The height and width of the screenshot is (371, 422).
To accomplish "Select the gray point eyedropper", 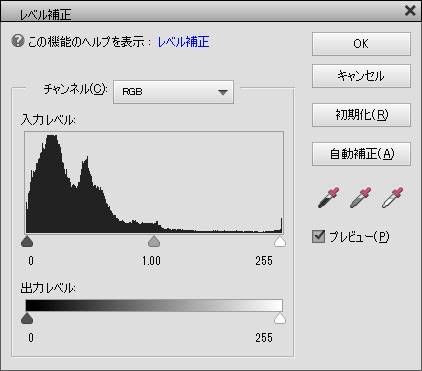I will click(x=361, y=197).
